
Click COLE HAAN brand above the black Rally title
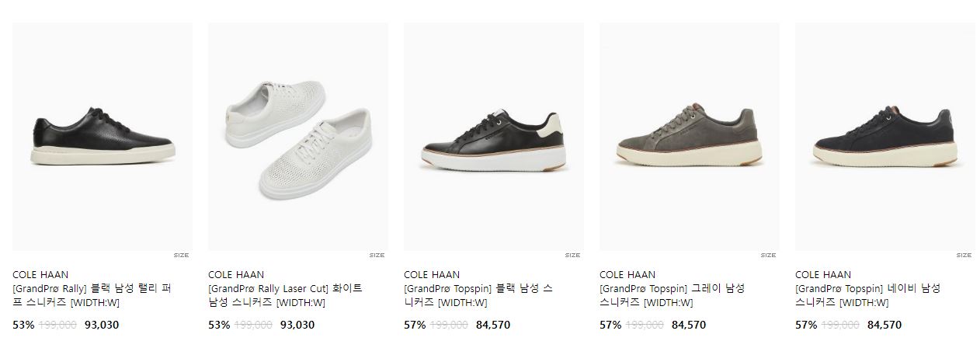tap(40, 274)
